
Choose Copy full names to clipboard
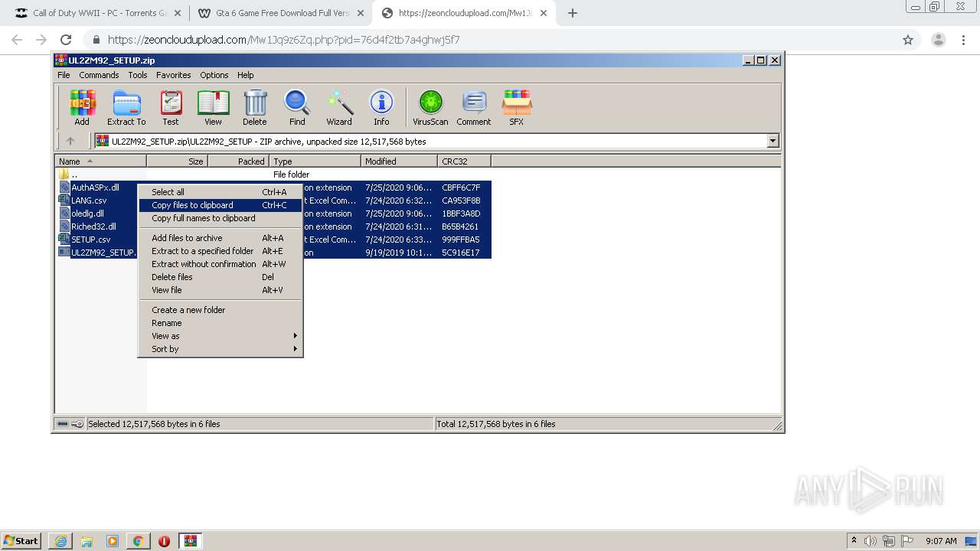pos(220,218)
